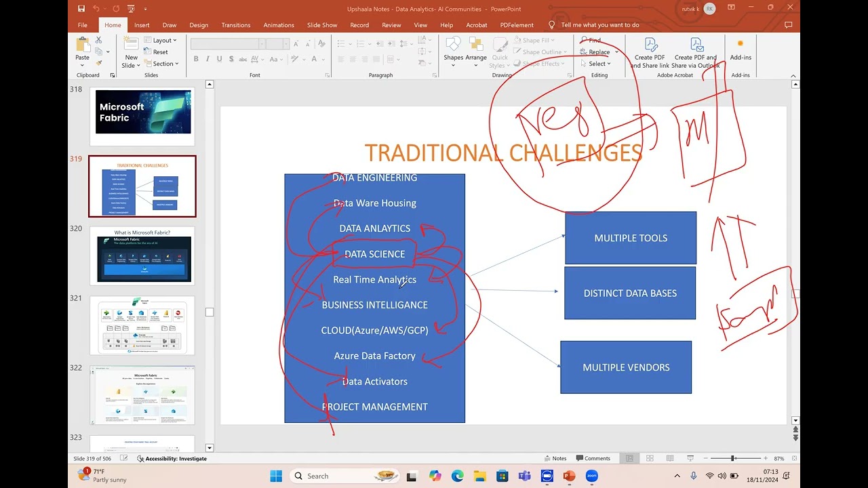Image resolution: width=868 pixels, height=488 pixels.
Task: Open the Add-ins button
Action: tap(741, 49)
